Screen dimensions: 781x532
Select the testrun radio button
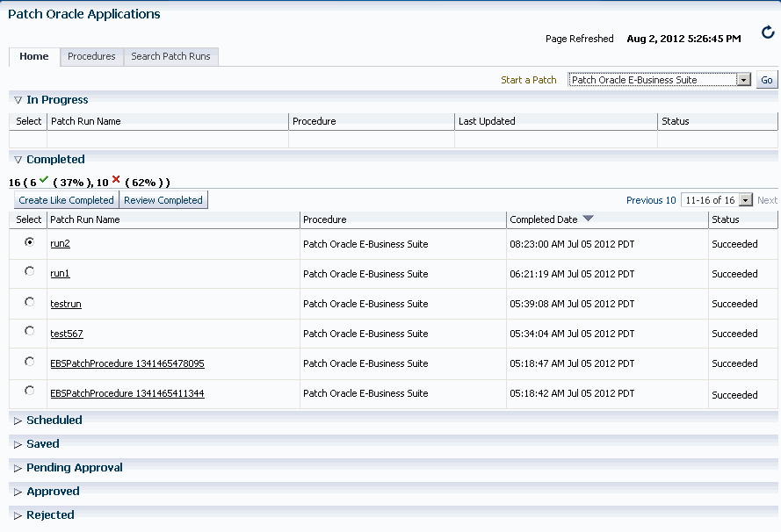click(x=29, y=302)
